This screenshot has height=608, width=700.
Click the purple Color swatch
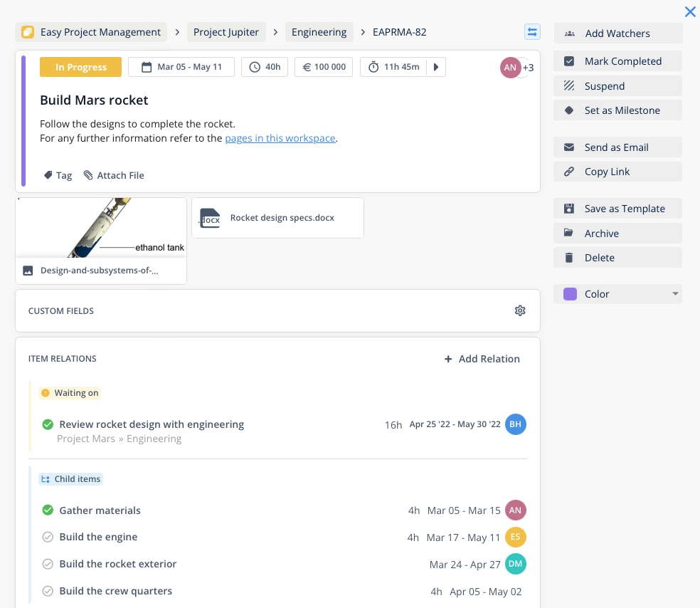tap(570, 294)
